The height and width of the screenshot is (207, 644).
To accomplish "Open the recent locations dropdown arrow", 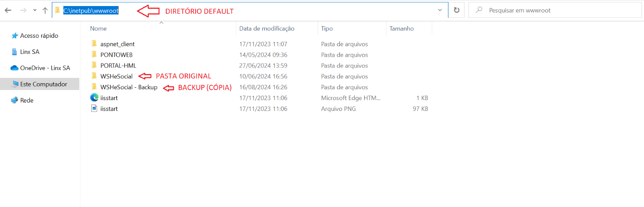I will click(35, 10).
